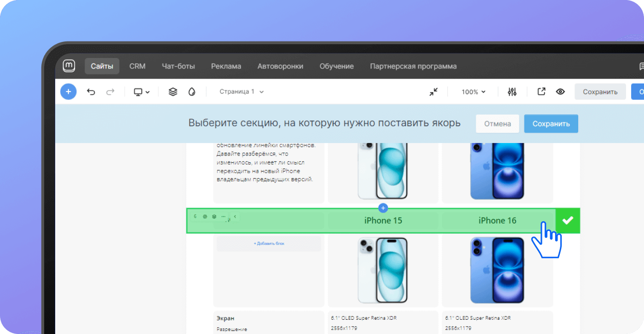Click top light blue iPhone 15 image
The image size is (644, 334).
(383, 170)
